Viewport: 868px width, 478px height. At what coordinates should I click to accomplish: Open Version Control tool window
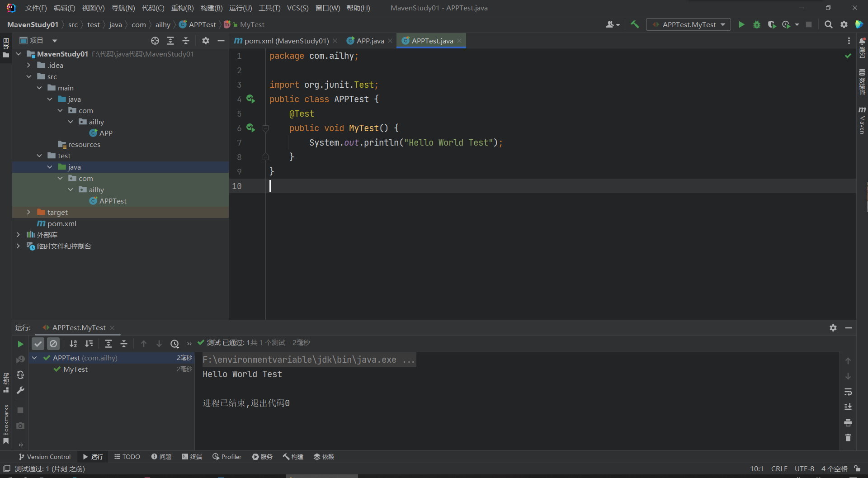pos(45,457)
